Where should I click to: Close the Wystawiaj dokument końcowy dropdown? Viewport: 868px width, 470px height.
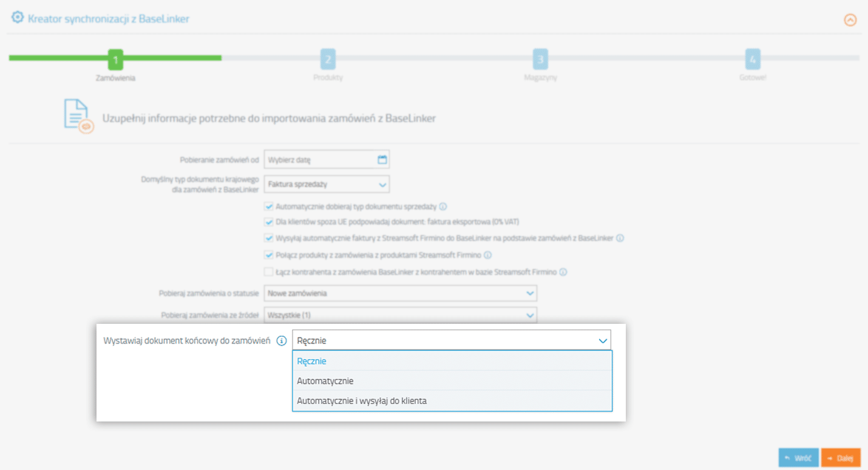tap(452, 340)
